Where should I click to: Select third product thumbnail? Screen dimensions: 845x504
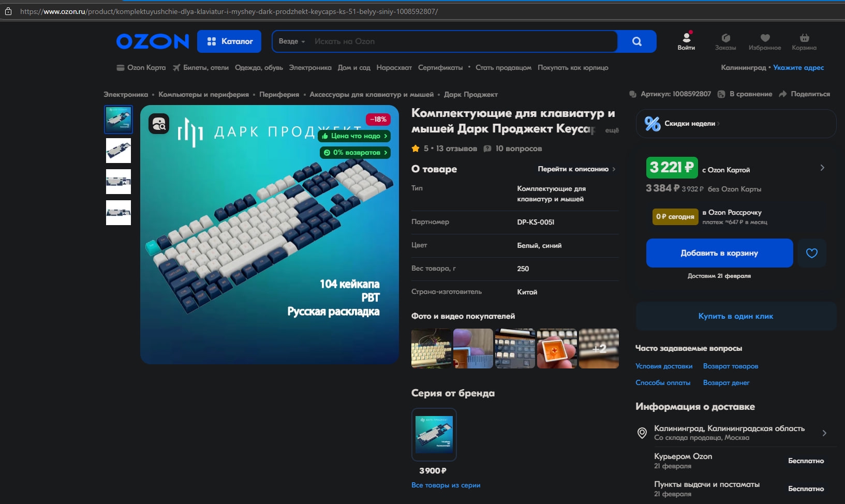(118, 182)
